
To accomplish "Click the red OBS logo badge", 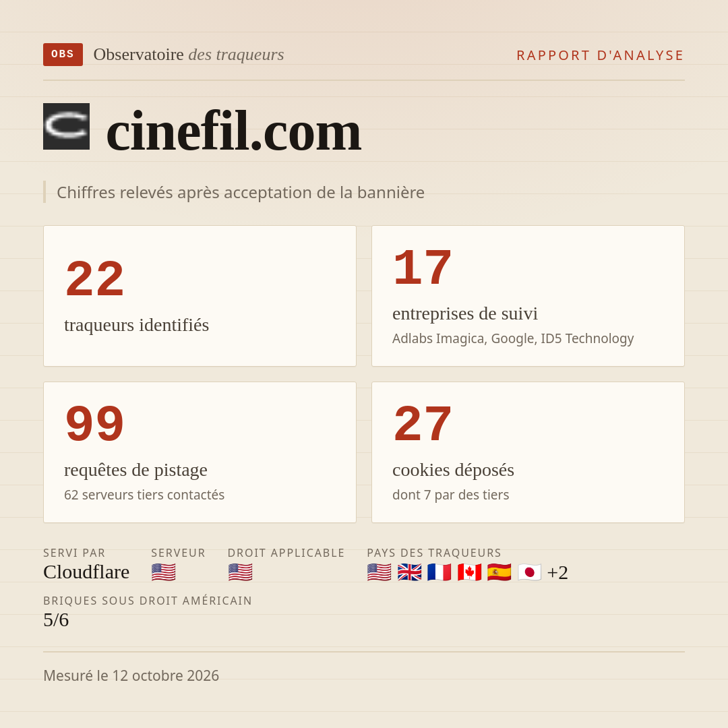I will tap(63, 55).
